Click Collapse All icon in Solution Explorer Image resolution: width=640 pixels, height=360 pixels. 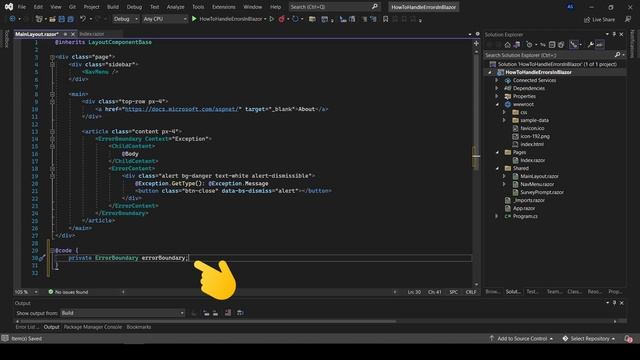552,45
